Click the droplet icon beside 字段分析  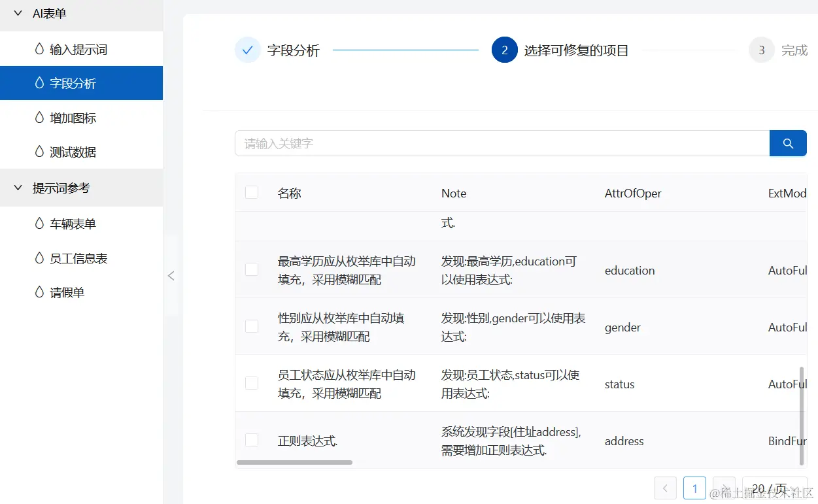[39, 83]
